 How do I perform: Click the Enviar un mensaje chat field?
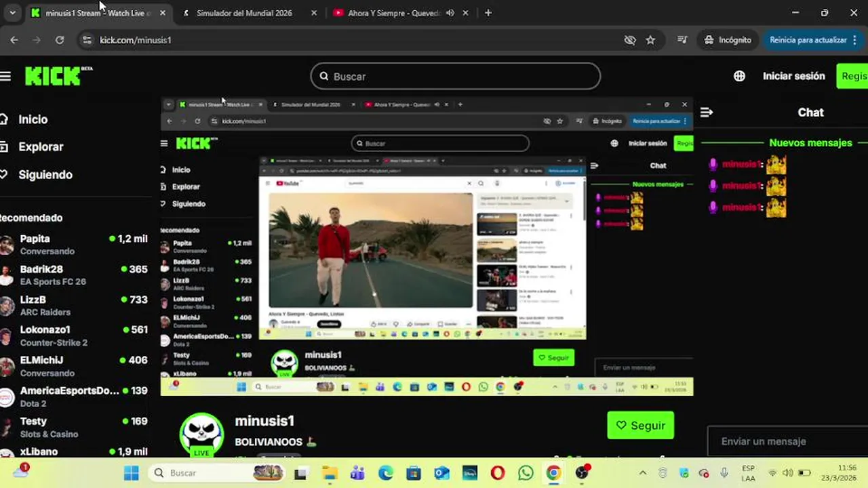click(x=787, y=441)
